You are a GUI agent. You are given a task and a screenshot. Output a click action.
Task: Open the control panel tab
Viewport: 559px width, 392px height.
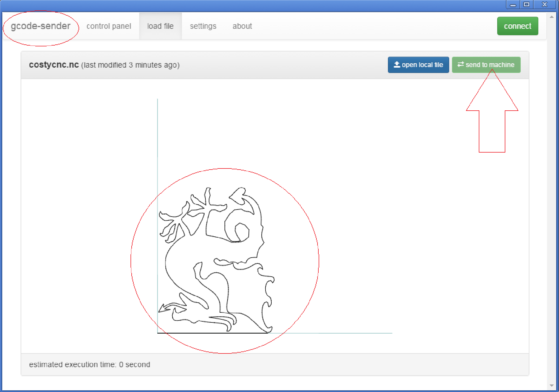pyautogui.click(x=109, y=26)
